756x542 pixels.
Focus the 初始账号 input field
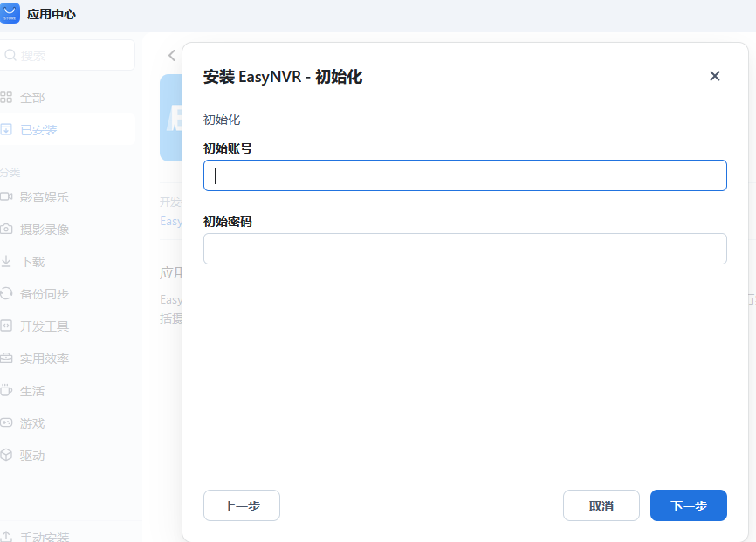pos(464,175)
